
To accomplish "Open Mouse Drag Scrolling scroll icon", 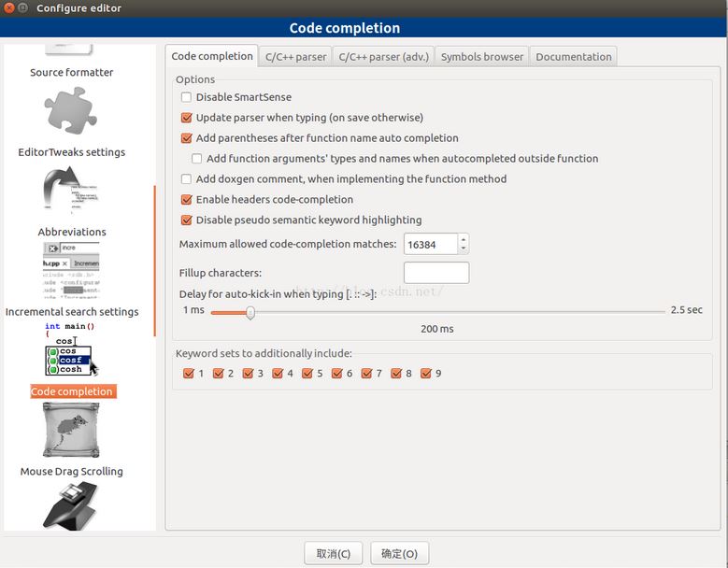I will pyautogui.click(x=71, y=430).
